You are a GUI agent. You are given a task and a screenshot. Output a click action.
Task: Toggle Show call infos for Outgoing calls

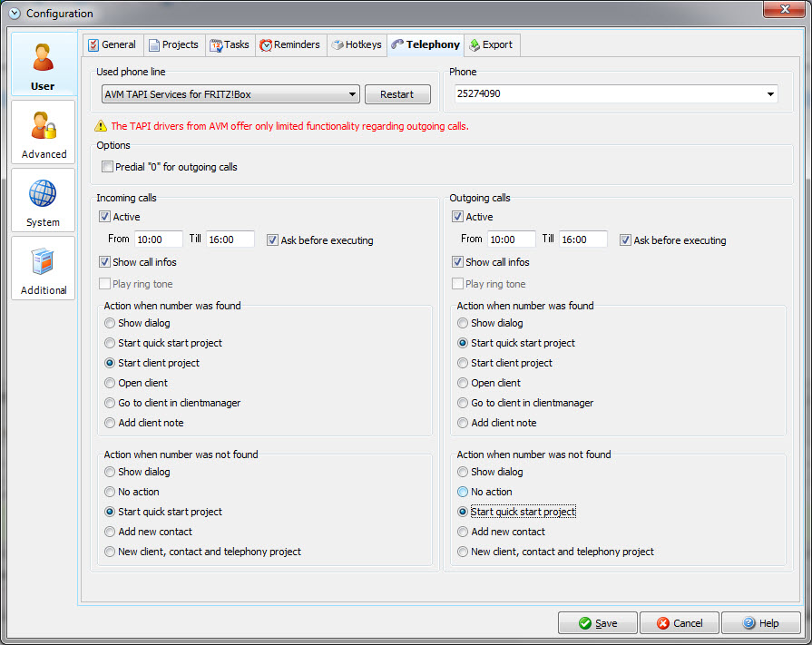pyautogui.click(x=458, y=262)
